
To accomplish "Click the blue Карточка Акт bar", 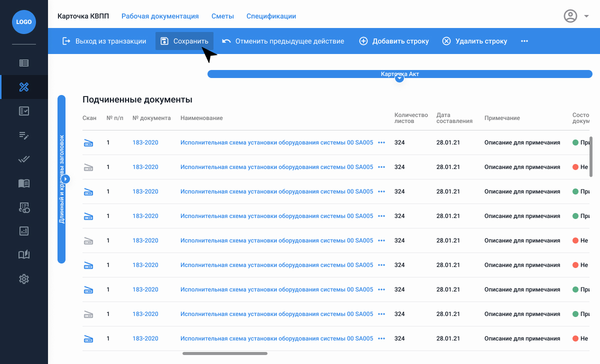I will pyautogui.click(x=399, y=74).
